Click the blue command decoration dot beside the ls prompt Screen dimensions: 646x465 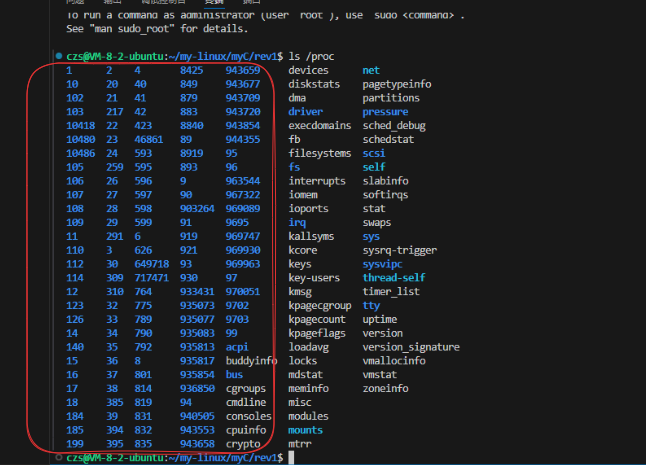[x=59, y=56]
